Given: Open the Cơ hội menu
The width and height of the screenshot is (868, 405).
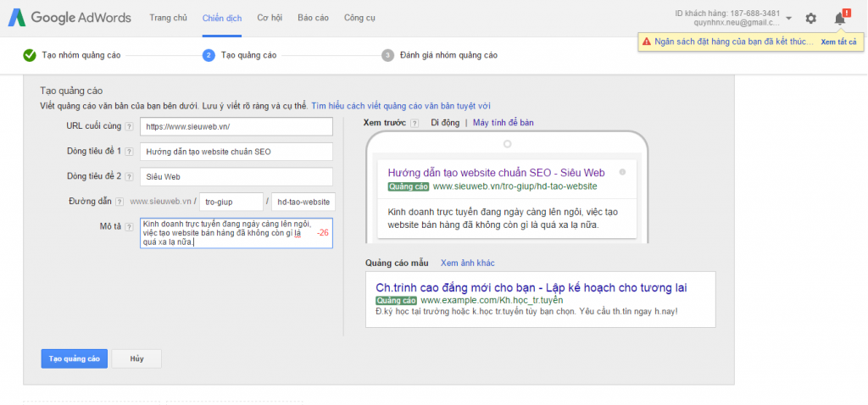Looking at the screenshot, I should tap(270, 18).
